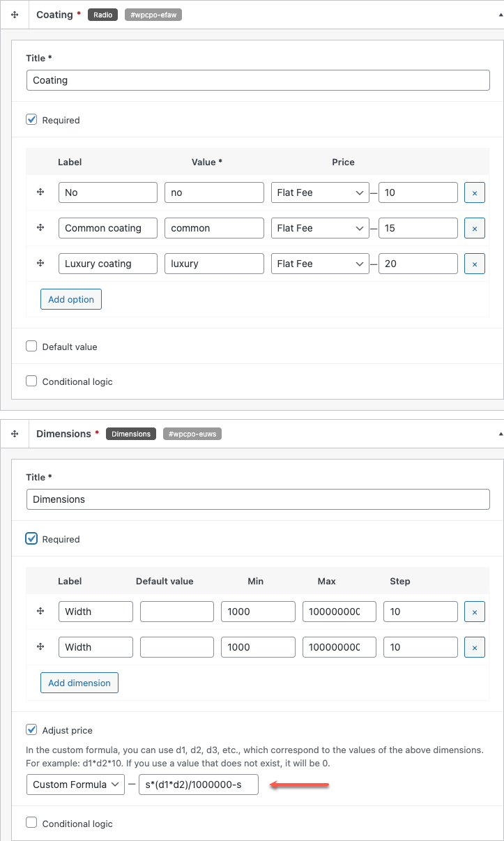Collapse the Dimensions field panel arrow
The height and width of the screenshot is (841, 504).
[x=501, y=434]
